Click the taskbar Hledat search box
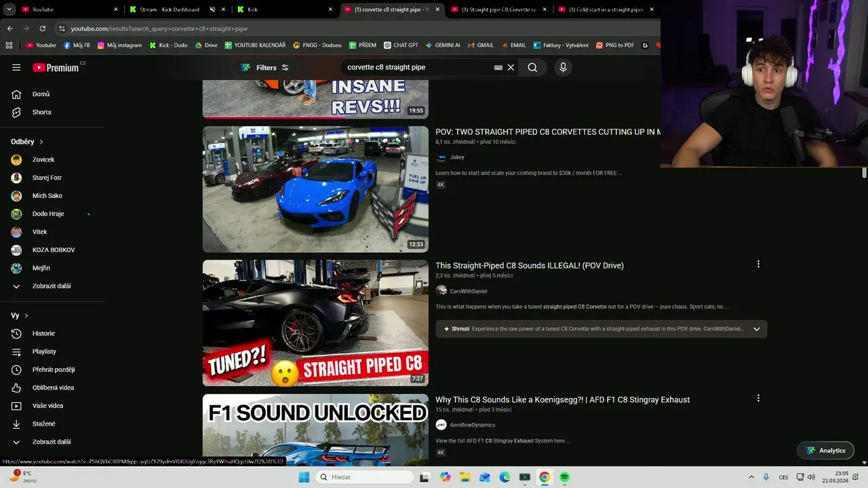Image resolution: width=868 pixels, height=488 pixels. [x=364, y=477]
